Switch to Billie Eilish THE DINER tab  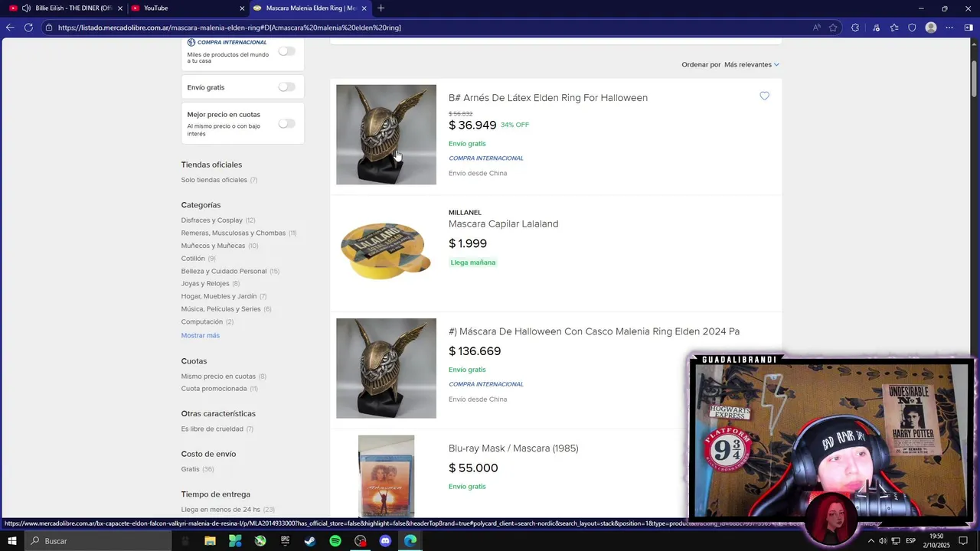pyautogui.click(x=64, y=8)
